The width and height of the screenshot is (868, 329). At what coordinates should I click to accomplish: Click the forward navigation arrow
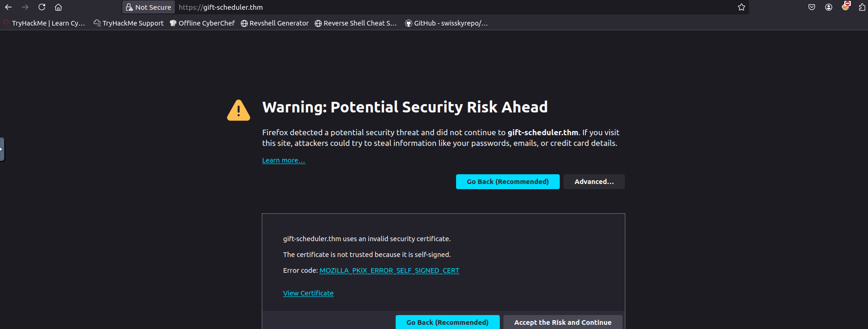[x=25, y=7]
